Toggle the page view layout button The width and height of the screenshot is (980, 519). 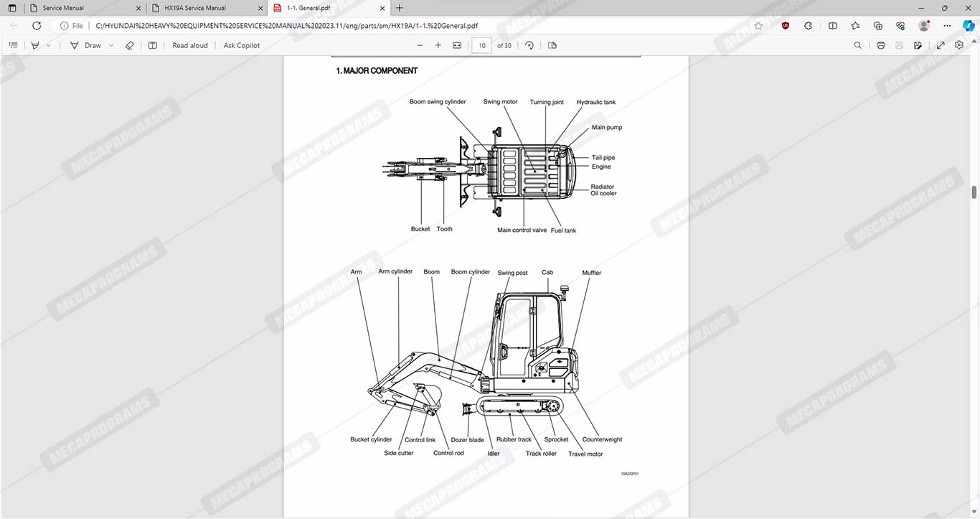(552, 45)
